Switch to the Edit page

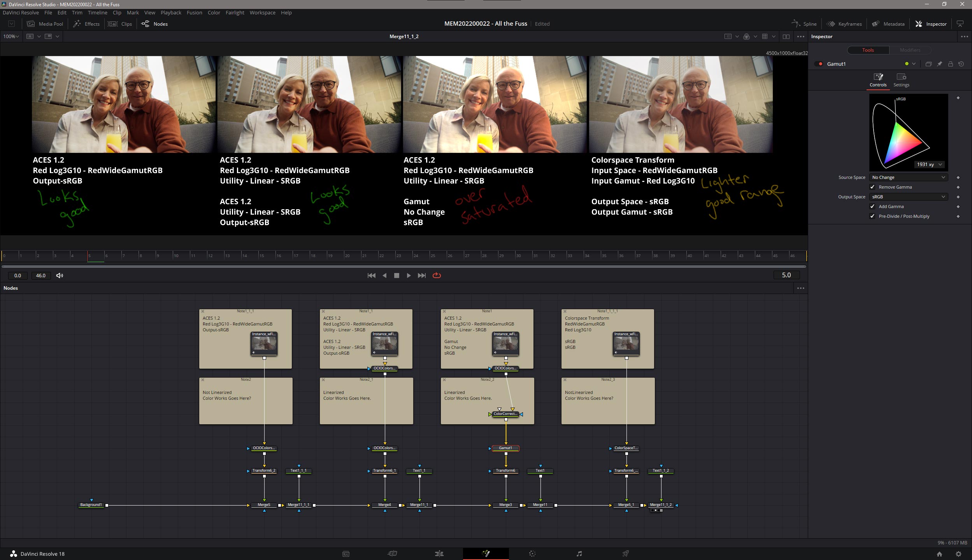[439, 553]
